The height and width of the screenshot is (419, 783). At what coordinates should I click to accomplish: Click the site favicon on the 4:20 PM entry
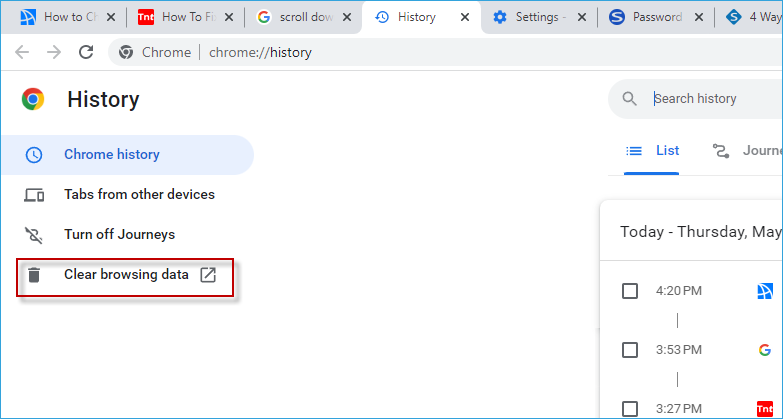coord(765,291)
